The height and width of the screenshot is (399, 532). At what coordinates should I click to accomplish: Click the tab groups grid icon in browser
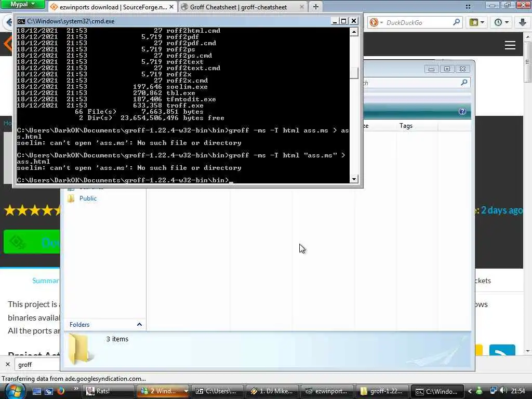[468, 6]
